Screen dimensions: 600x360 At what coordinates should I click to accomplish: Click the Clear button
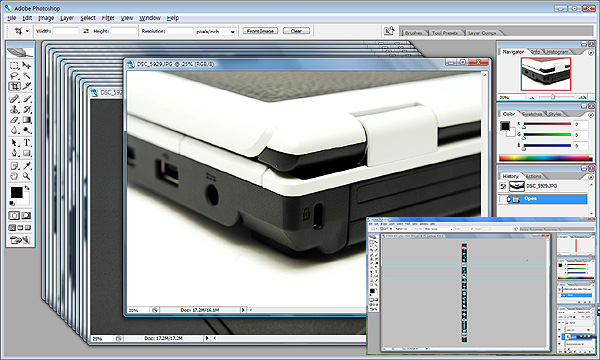point(296,31)
